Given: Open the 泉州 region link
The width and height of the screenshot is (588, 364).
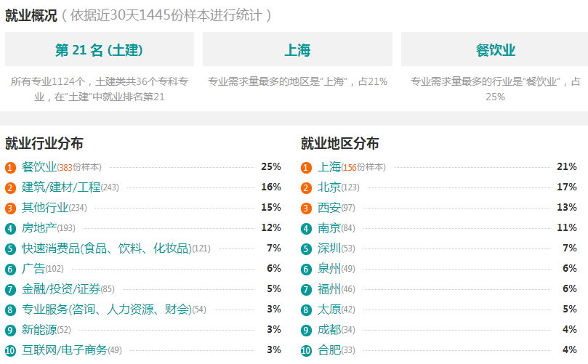Looking at the screenshot, I should click(329, 268).
